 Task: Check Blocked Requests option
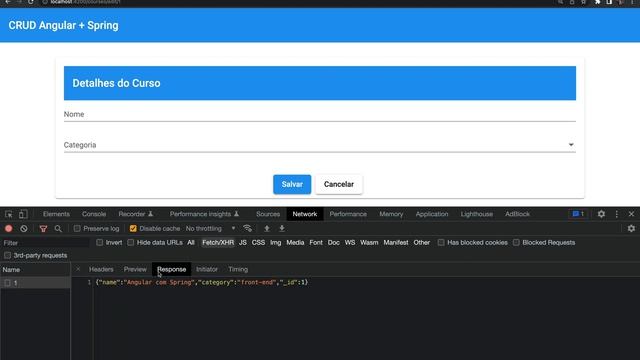click(516, 242)
